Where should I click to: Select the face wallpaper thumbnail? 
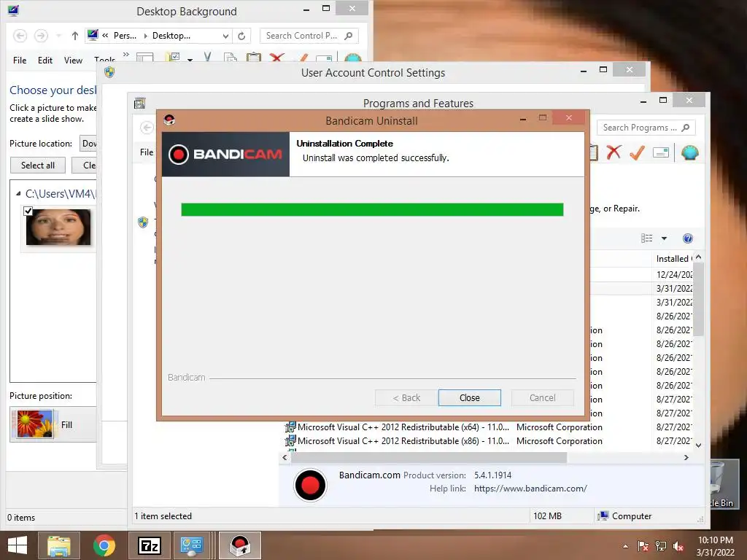58,227
